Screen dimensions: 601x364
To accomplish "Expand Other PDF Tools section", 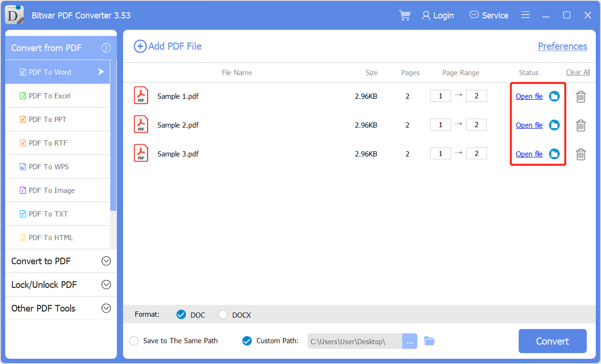I will (x=106, y=308).
